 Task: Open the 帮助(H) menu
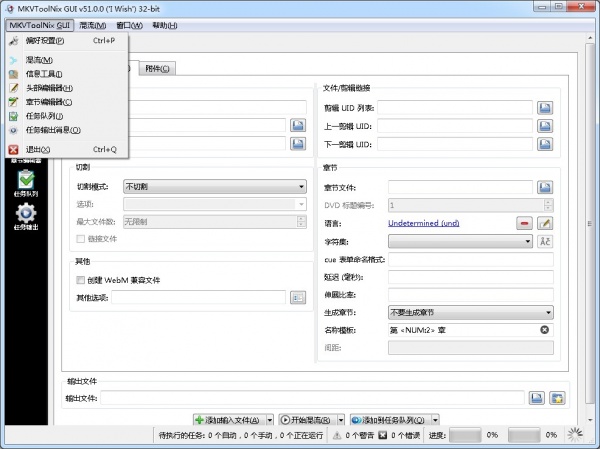click(x=165, y=26)
